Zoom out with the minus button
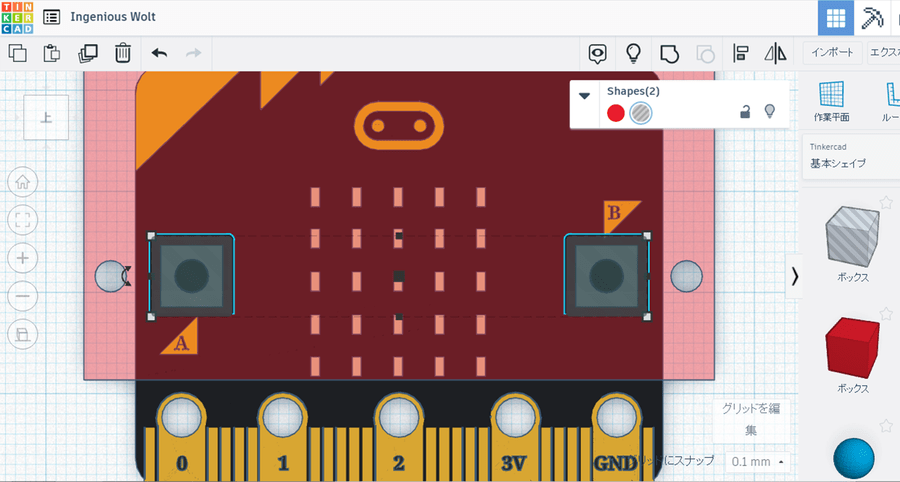 click(x=23, y=297)
